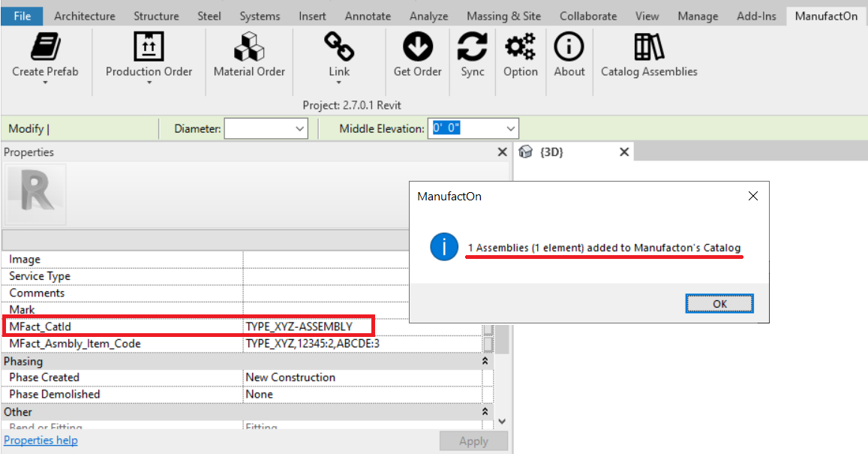Image resolution: width=868 pixels, height=454 pixels.
Task: Open the Massing & Site tab
Action: click(x=503, y=15)
